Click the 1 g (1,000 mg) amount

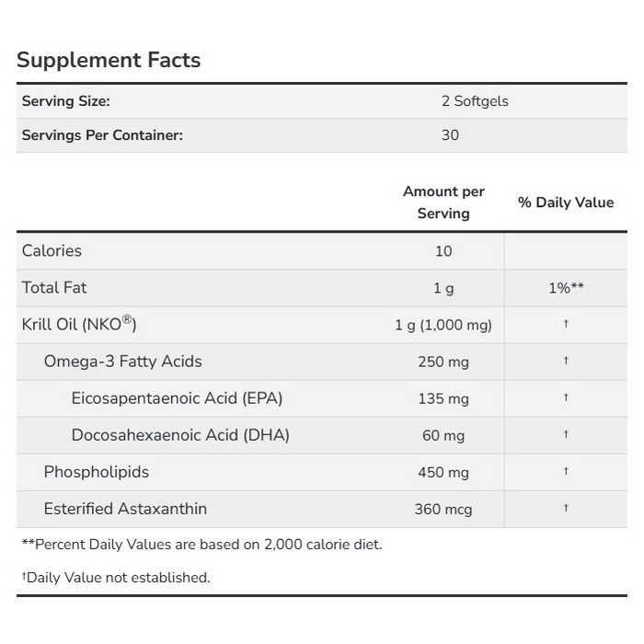tap(443, 325)
